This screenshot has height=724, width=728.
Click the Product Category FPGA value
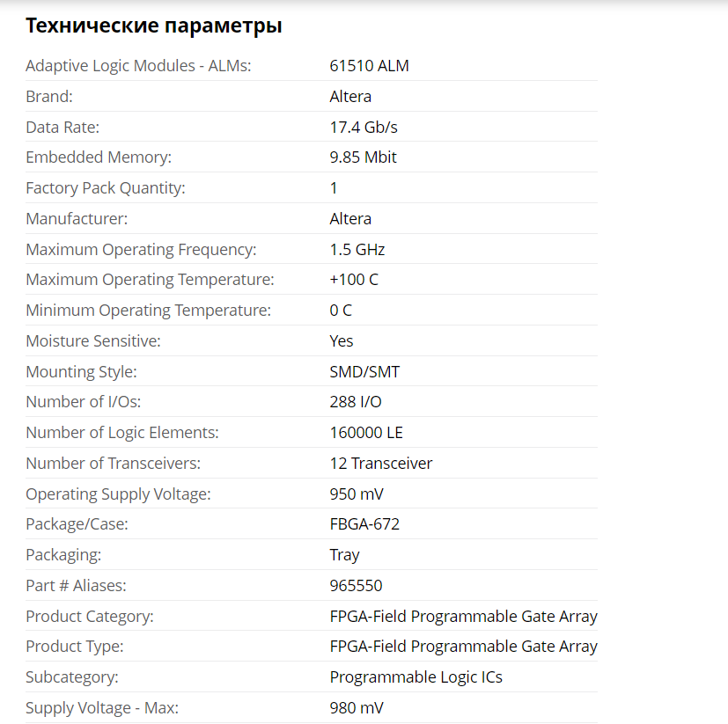point(463,617)
